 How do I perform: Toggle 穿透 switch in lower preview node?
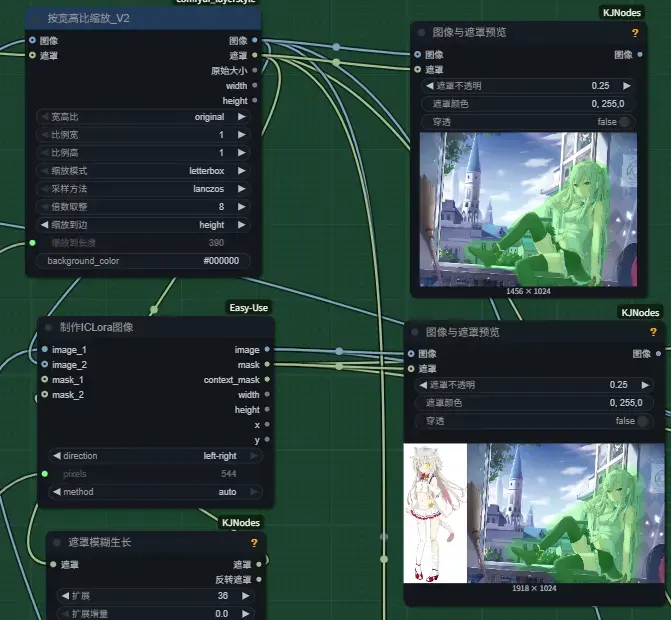(642, 421)
